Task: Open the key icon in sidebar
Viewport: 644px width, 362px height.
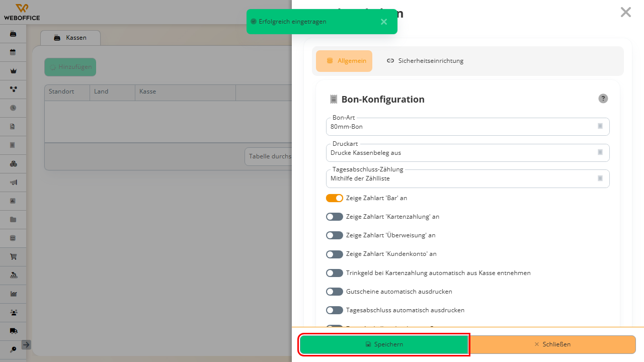Action: [x=13, y=349]
